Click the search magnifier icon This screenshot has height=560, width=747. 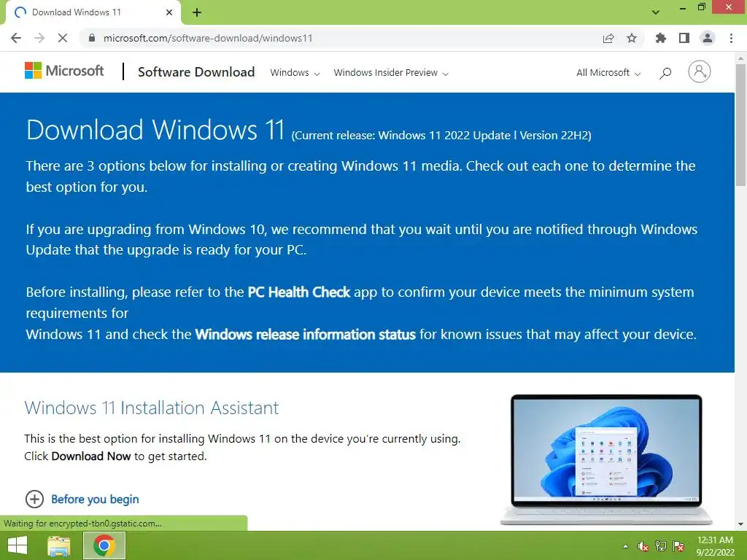665,73
